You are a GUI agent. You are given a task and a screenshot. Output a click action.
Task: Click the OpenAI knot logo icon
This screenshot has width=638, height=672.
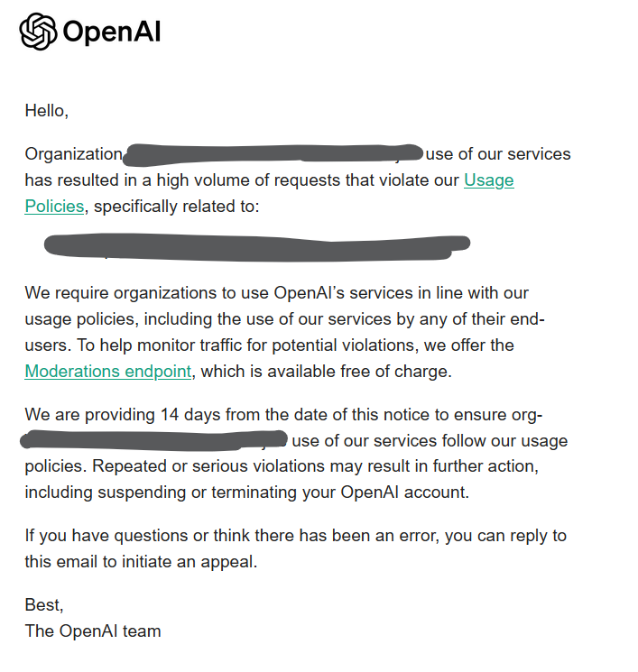click(x=38, y=32)
